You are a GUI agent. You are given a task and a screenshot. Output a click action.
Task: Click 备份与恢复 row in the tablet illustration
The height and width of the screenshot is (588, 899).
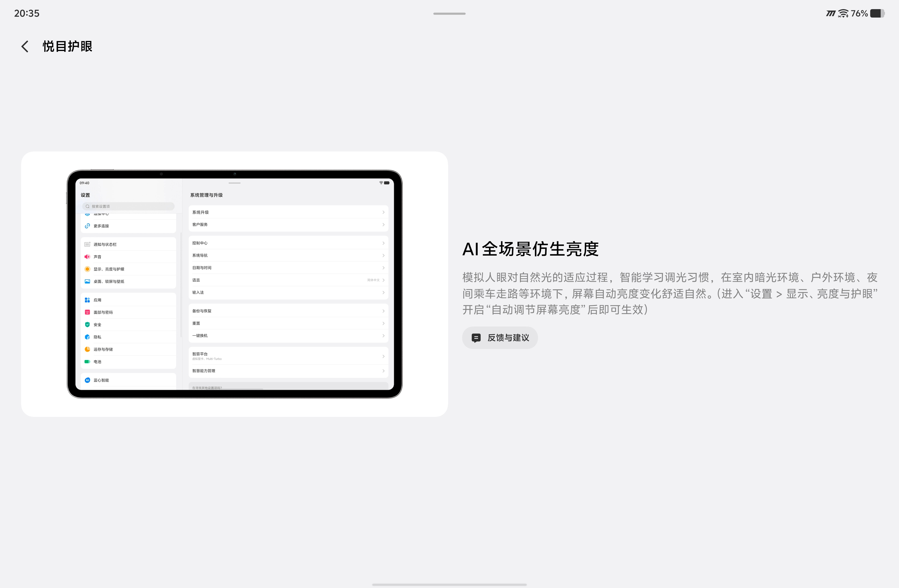point(288,311)
